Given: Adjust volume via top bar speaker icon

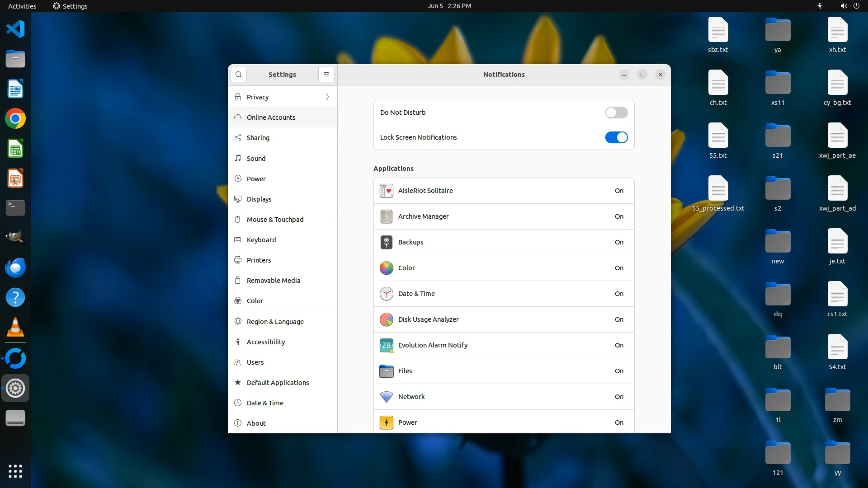Looking at the screenshot, I should click(x=843, y=6).
